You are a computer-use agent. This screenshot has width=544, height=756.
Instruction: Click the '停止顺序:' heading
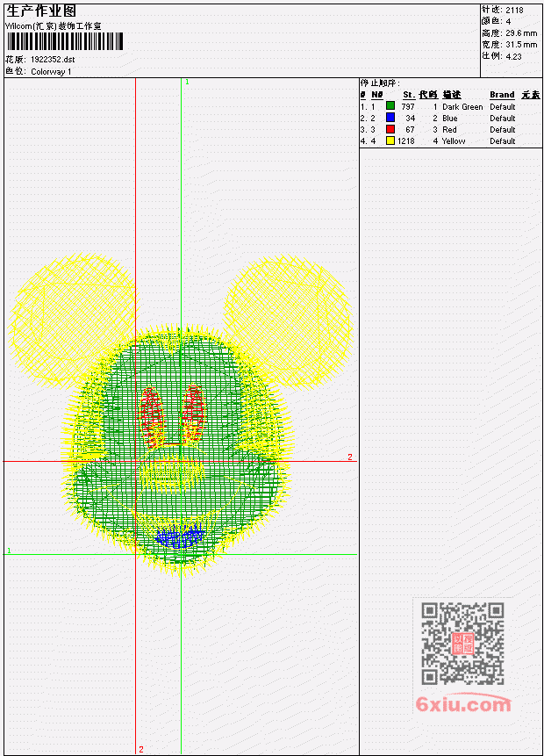coord(380,83)
